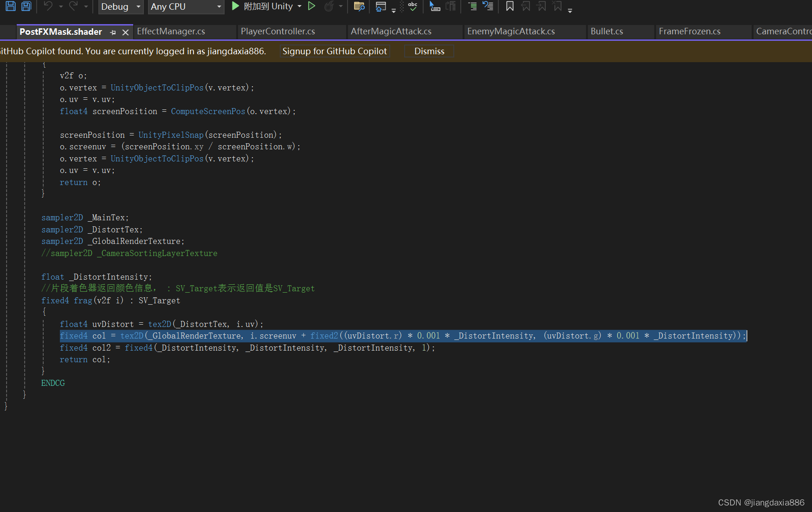This screenshot has height=512, width=812.
Task: Click the clear bookmarks icon
Action: 557,6
